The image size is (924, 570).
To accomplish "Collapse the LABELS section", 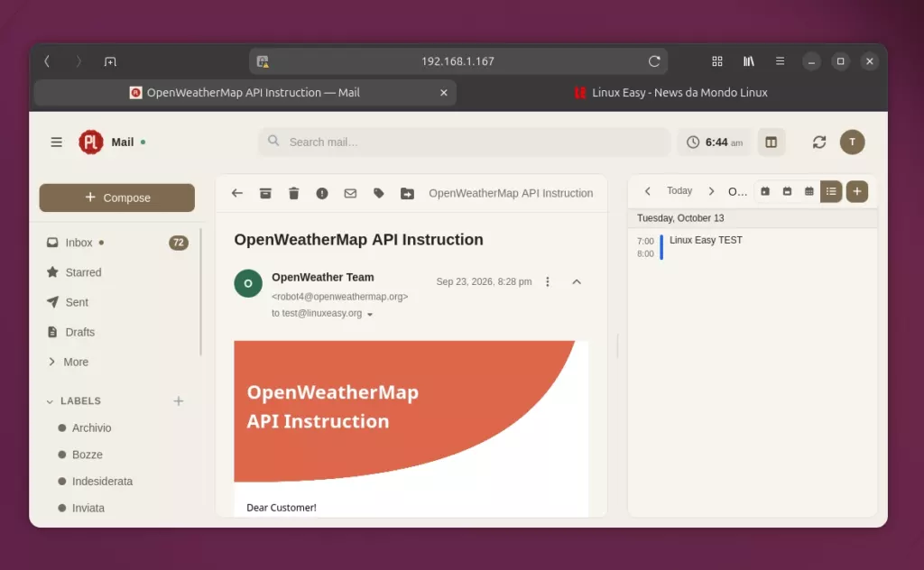I will pyautogui.click(x=50, y=401).
